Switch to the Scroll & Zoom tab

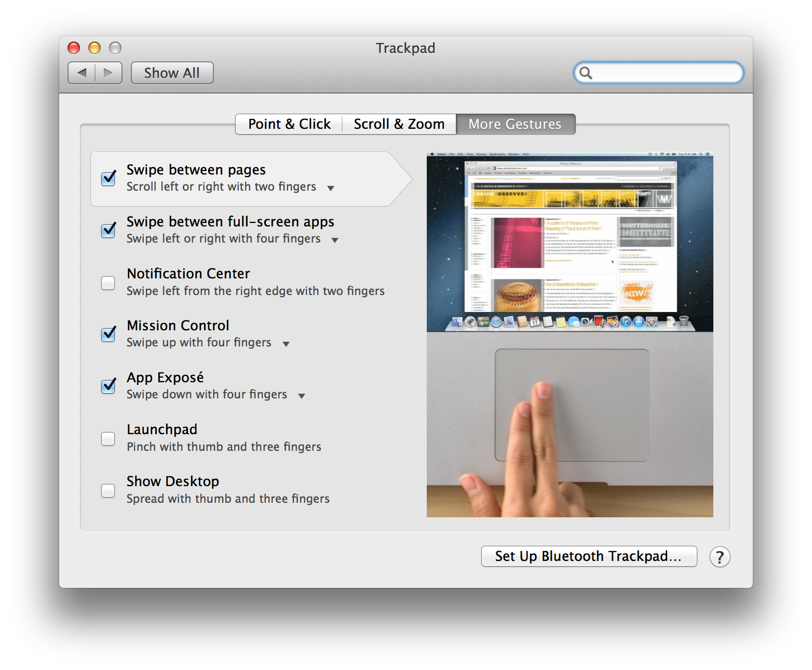pyautogui.click(x=399, y=124)
